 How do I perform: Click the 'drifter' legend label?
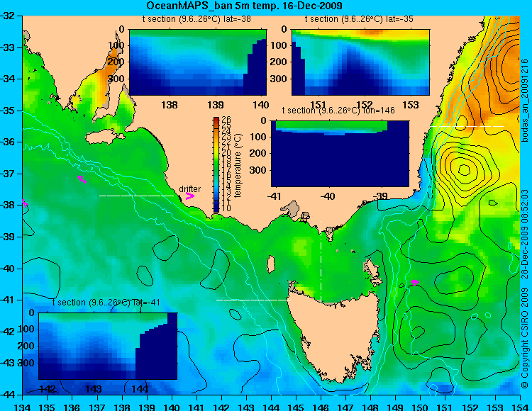[189, 188]
